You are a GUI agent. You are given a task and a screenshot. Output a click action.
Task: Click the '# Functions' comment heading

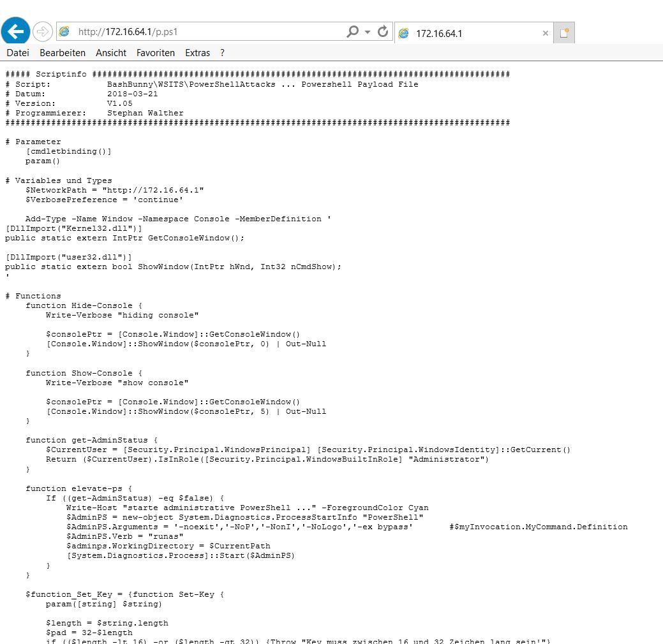tap(33, 296)
